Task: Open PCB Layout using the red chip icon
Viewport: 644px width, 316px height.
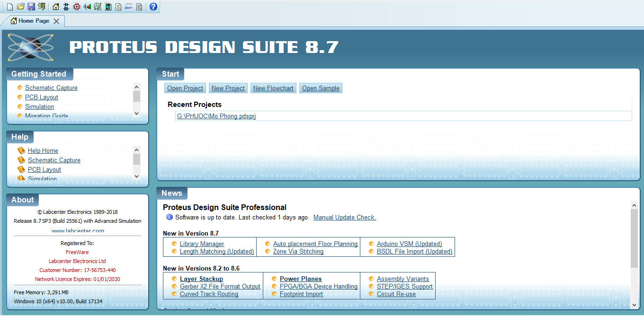Action: [x=77, y=7]
